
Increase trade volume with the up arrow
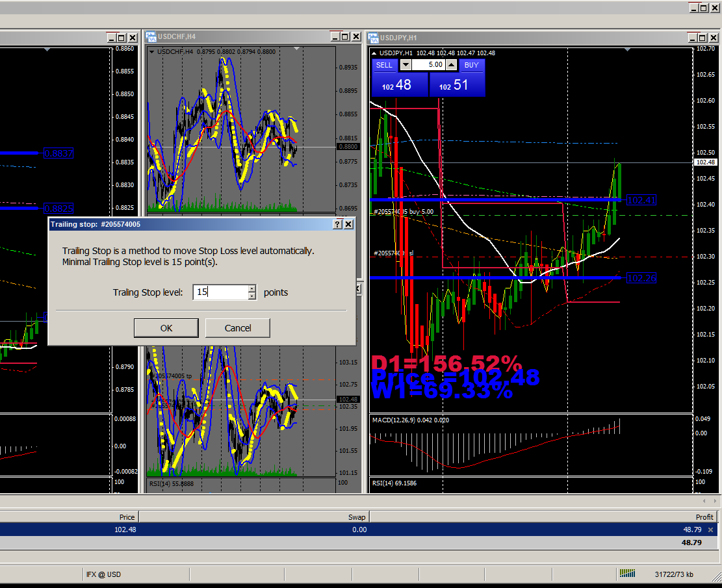pyautogui.click(x=451, y=65)
